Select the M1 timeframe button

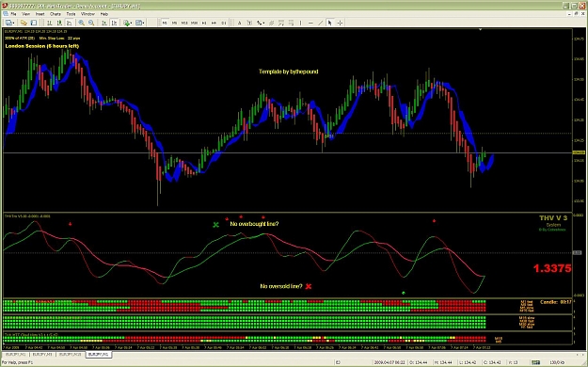click(x=165, y=23)
